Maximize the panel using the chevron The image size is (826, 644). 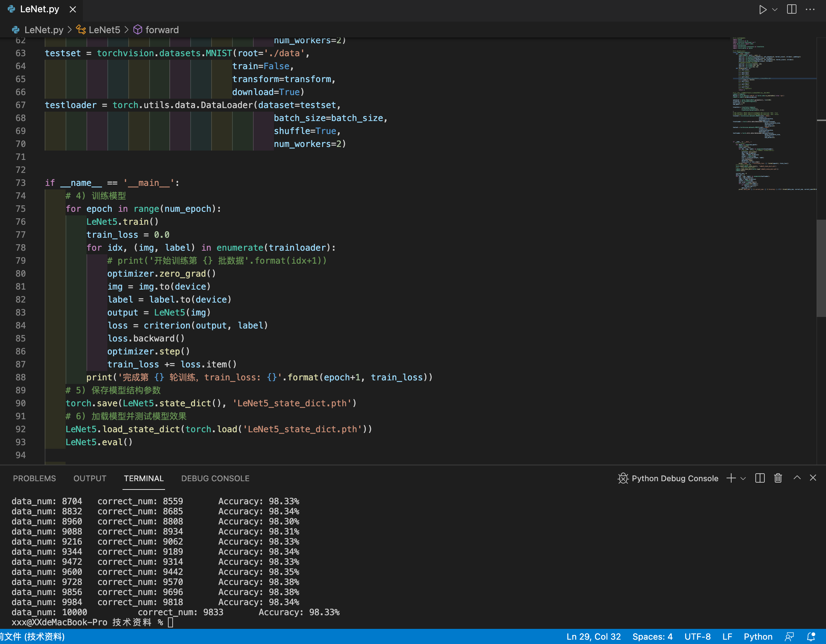[796, 478]
